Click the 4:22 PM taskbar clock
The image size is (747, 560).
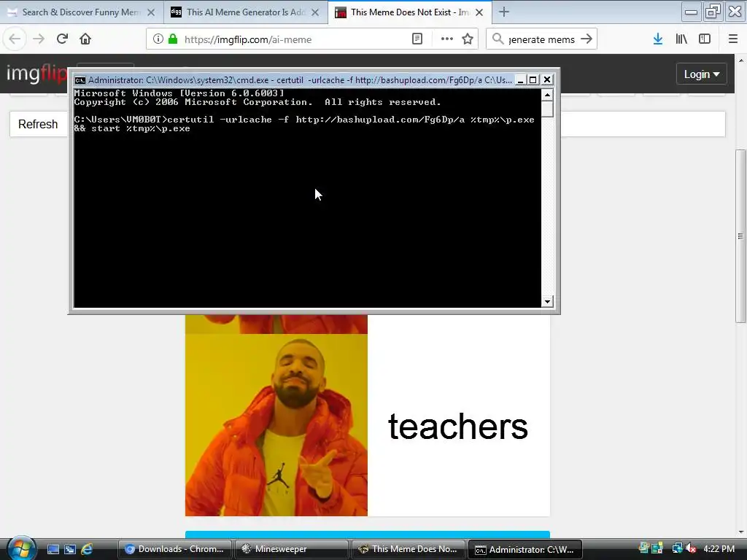(719, 548)
